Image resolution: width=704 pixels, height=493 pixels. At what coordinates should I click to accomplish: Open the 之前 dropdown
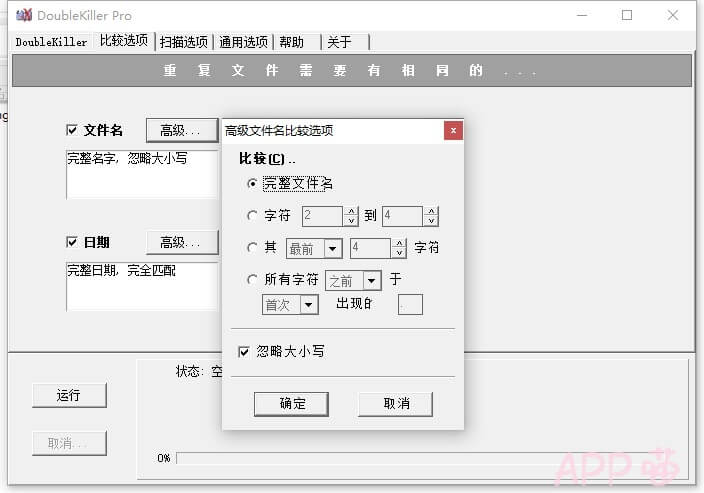[x=371, y=281]
